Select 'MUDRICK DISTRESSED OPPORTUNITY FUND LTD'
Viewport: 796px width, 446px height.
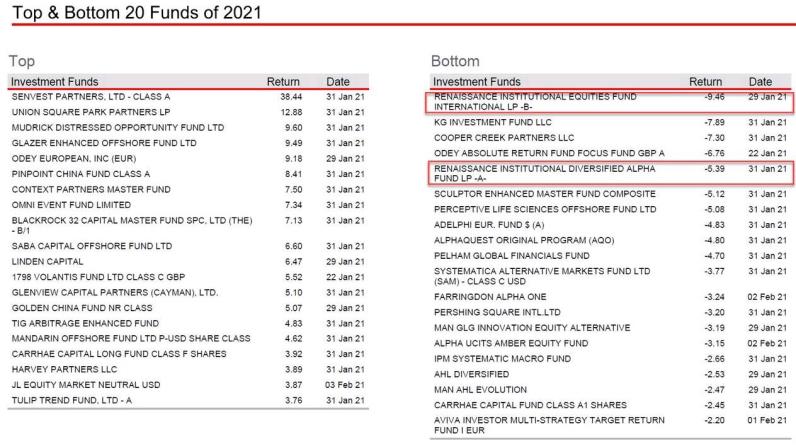(118, 127)
